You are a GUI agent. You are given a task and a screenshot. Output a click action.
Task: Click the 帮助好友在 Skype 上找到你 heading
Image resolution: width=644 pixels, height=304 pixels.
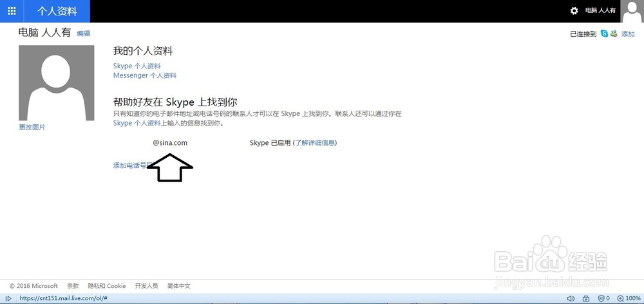point(175,102)
